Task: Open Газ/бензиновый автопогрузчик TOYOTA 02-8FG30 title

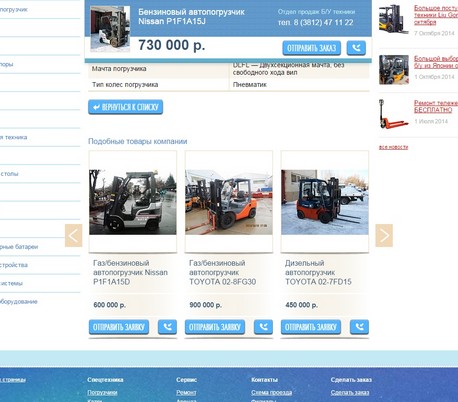Action: [222, 272]
